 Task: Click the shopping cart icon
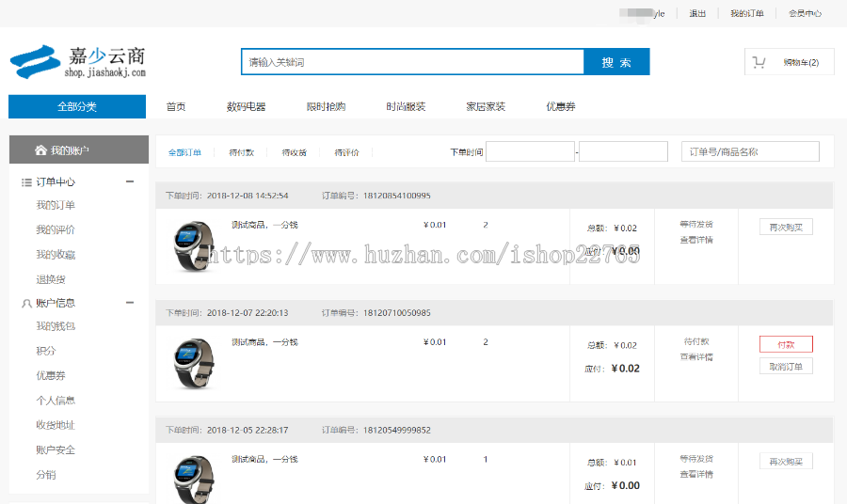[x=759, y=63]
